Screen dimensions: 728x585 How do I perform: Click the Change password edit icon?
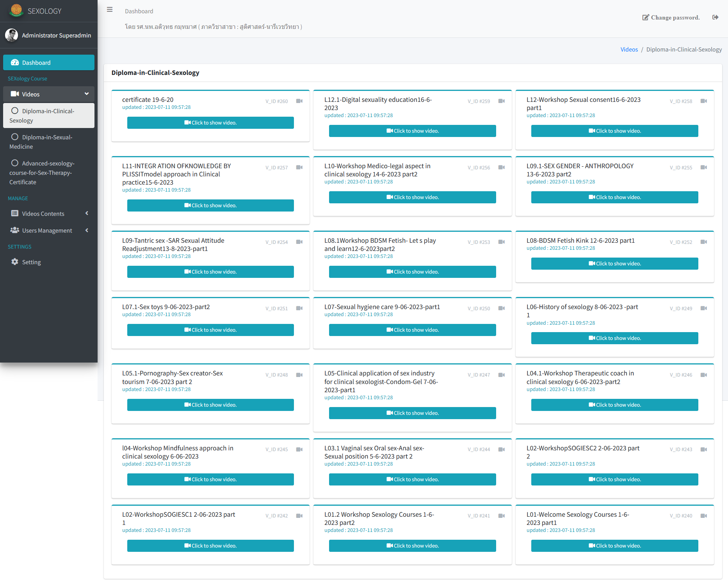click(646, 17)
